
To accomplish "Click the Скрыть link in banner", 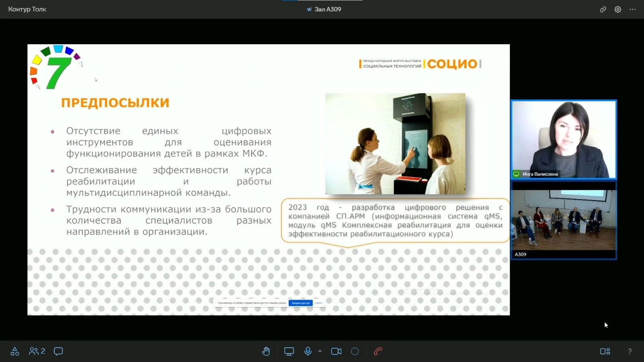I will [318, 303].
